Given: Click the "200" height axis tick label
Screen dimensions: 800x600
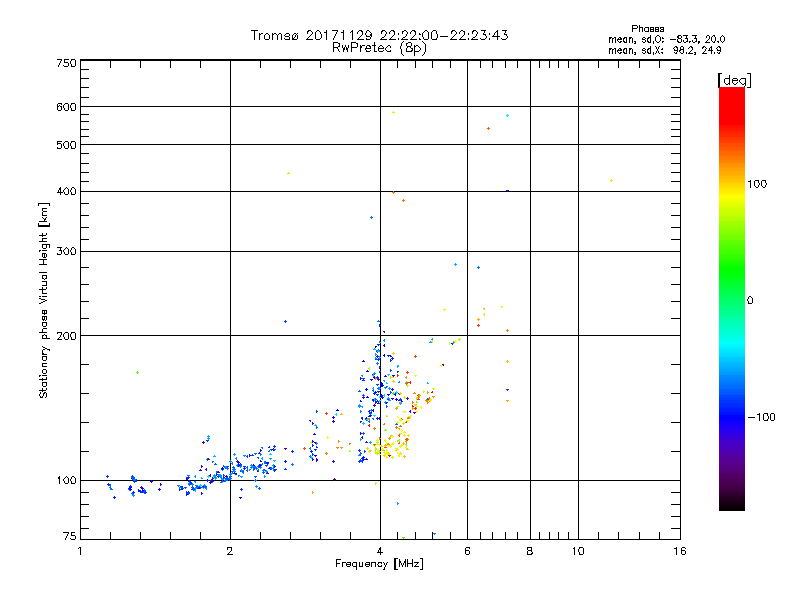Looking at the screenshot, I should [x=66, y=336].
